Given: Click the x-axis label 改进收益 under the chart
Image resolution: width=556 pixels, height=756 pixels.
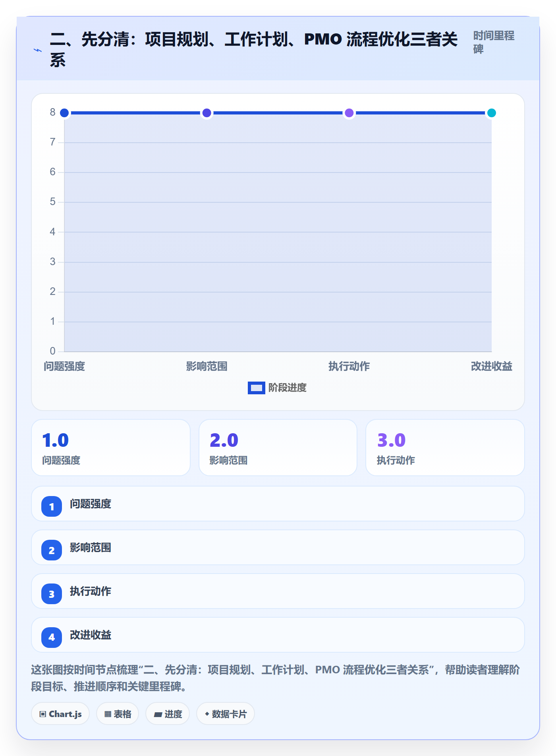Looking at the screenshot, I should 492,366.
